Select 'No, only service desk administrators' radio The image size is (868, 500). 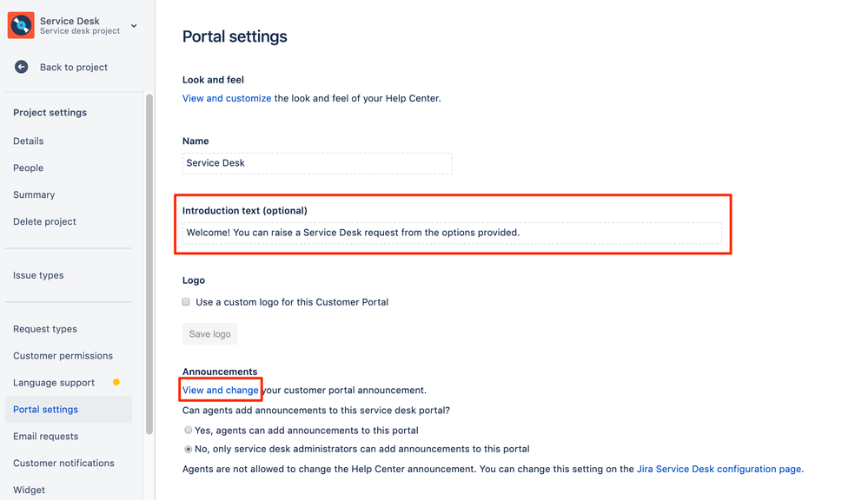(x=188, y=449)
